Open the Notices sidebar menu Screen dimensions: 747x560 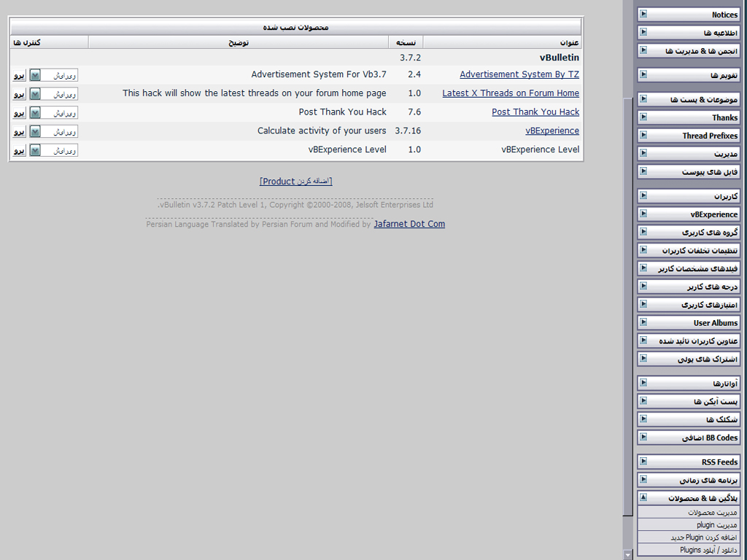pos(689,15)
